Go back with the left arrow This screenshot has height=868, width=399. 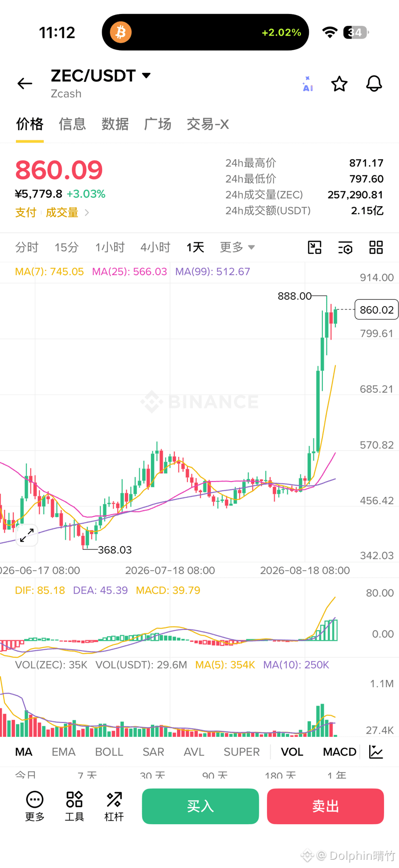pyautogui.click(x=25, y=83)
